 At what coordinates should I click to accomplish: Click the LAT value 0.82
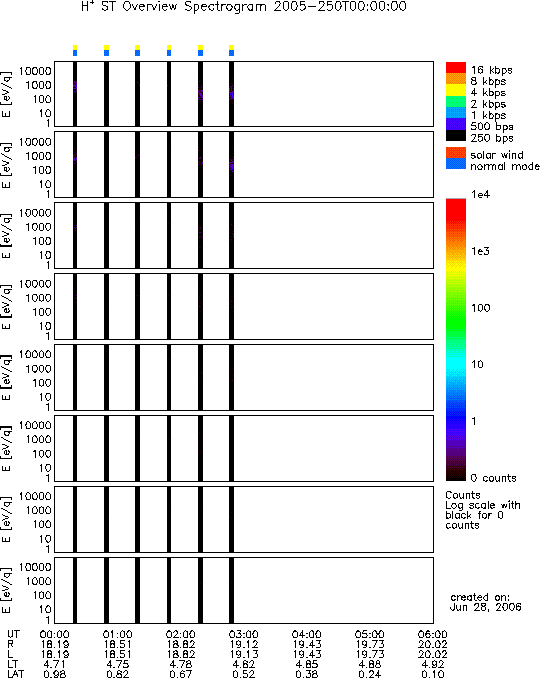point(118,674)
